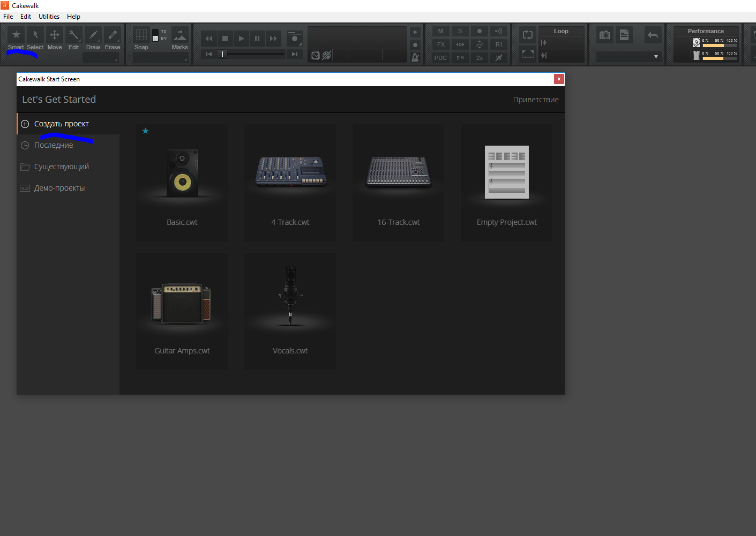Click the camera screenset icon
The image size is (756, 536).
point(605,35)
